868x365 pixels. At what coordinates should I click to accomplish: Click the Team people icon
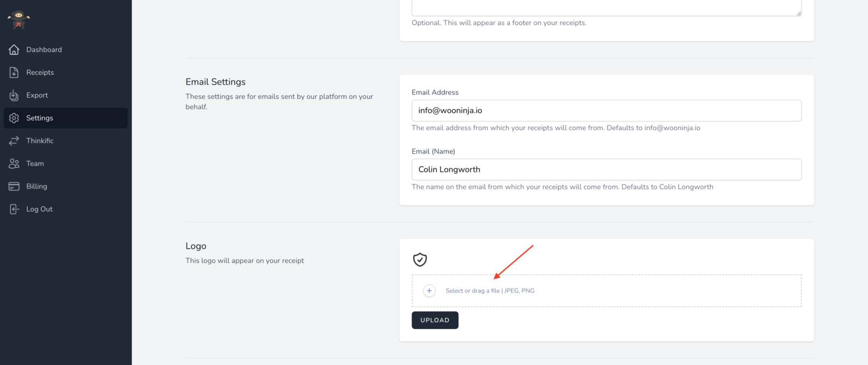(x=14, y=163)
